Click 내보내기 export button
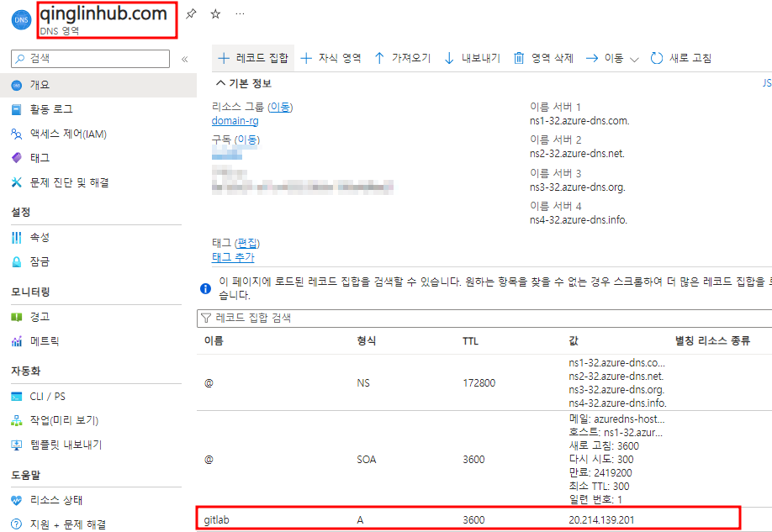 (472, 58)
